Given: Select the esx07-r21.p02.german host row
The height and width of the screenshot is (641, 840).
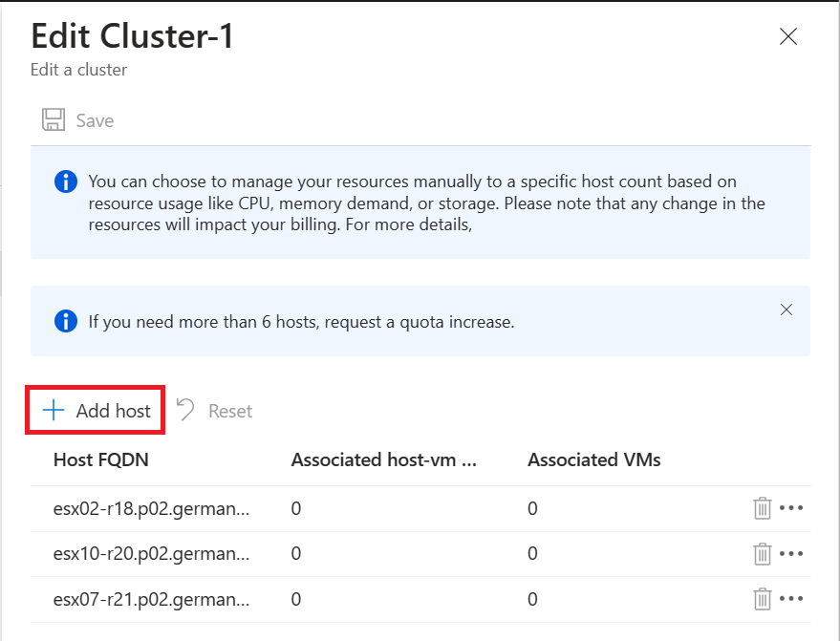Looking at the screenshot, I should coord(420,599).
